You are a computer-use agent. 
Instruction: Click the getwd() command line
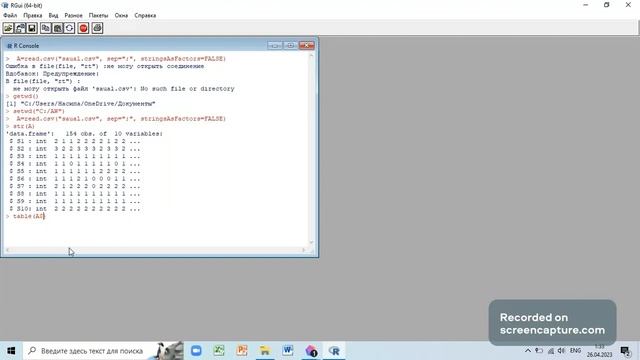tap(22, 96)
